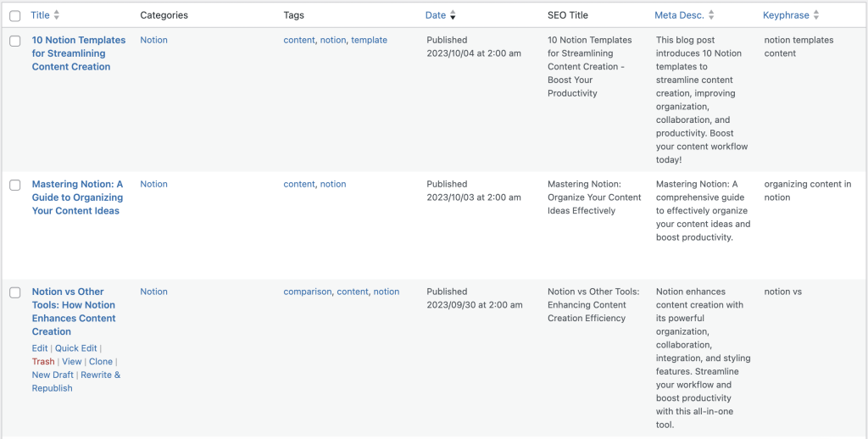Image resolution: width=868 pixels, height=439 pixels.
Task: Click notion tag in Notion vs Other Tools row
Action: pyautogui.click(x=387, y=292)
